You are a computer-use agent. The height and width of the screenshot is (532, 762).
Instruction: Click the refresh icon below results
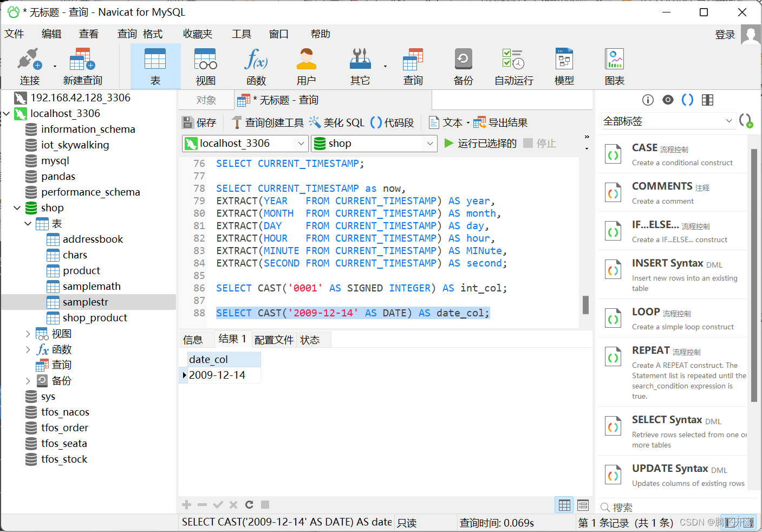pyautogui.click(x=249, y=505)
